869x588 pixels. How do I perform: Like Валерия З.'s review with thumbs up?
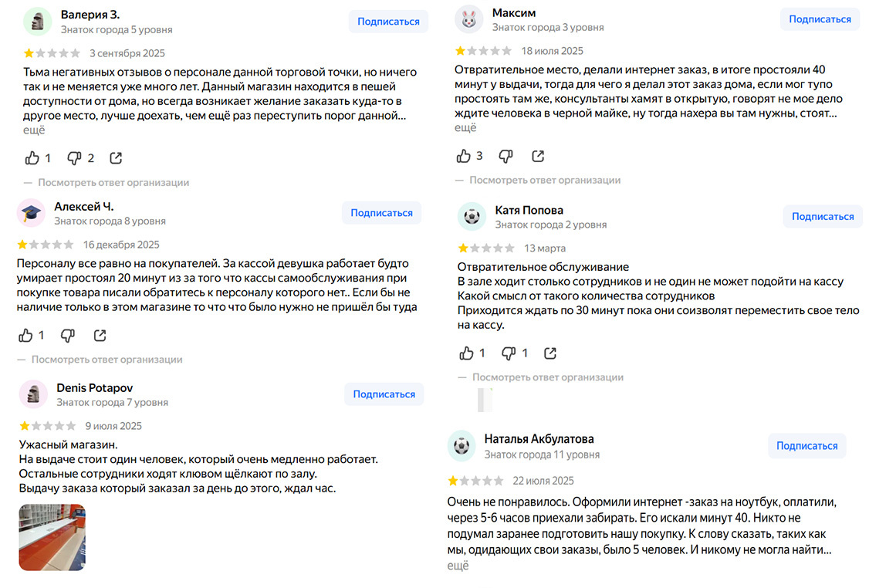32,158
